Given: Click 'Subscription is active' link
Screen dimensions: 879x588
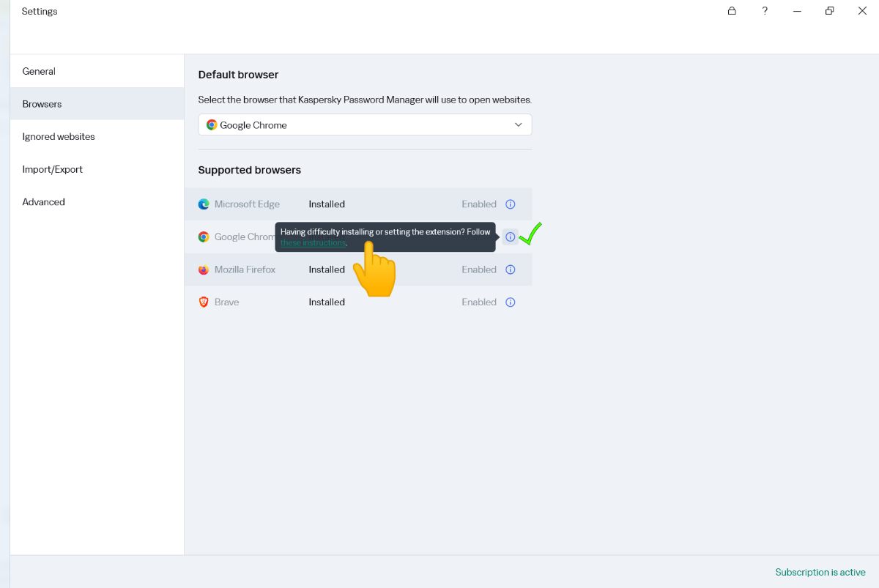Looking at the screenshot, I should tap(820, 572).
